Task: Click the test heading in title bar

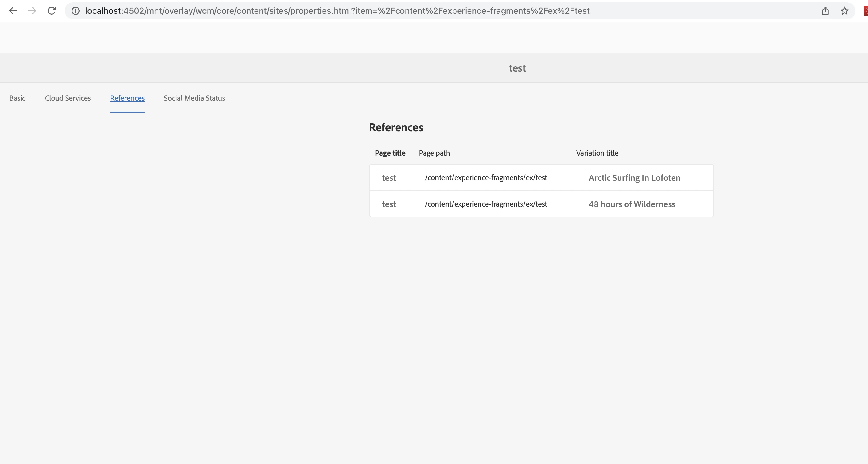Action: (517, 68)
